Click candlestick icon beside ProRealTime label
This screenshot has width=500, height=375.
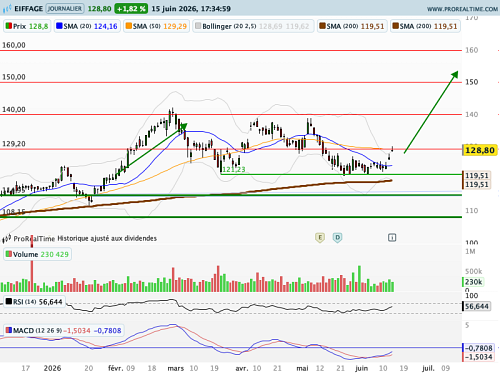point(7,238)
